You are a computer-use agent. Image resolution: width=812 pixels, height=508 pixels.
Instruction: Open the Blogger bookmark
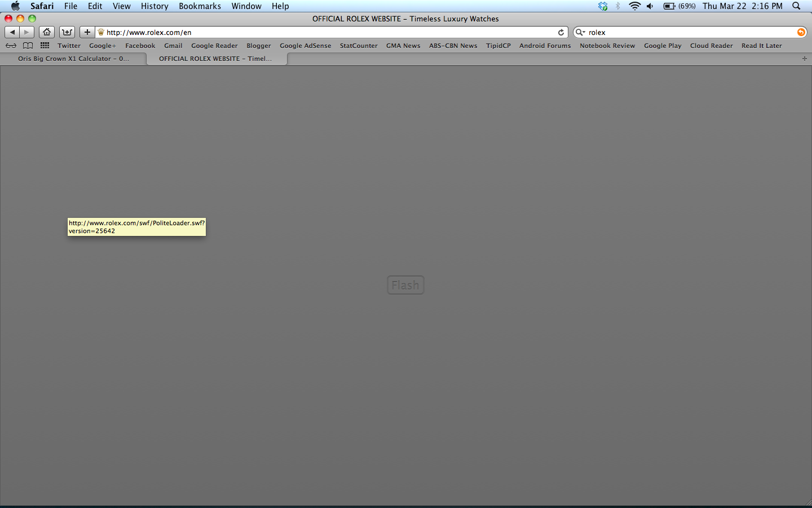pyautogui.click(x=259, y=46)
